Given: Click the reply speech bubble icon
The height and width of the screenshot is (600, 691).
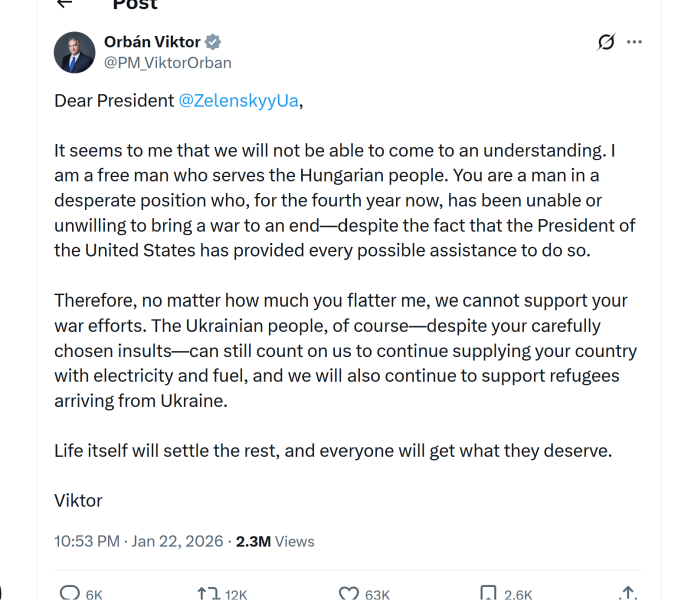Looking at the screenshot, I should [69, 593].
